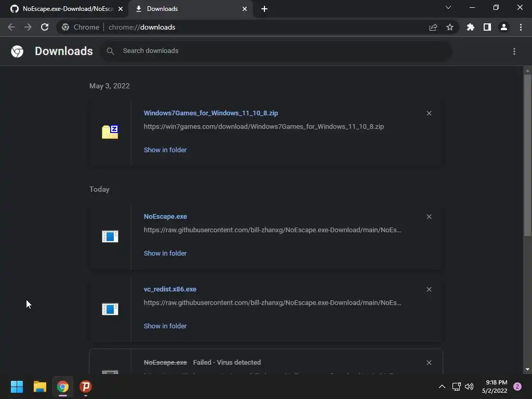Select the Downloads tab

pyautogui.click(x=190, y=9)
